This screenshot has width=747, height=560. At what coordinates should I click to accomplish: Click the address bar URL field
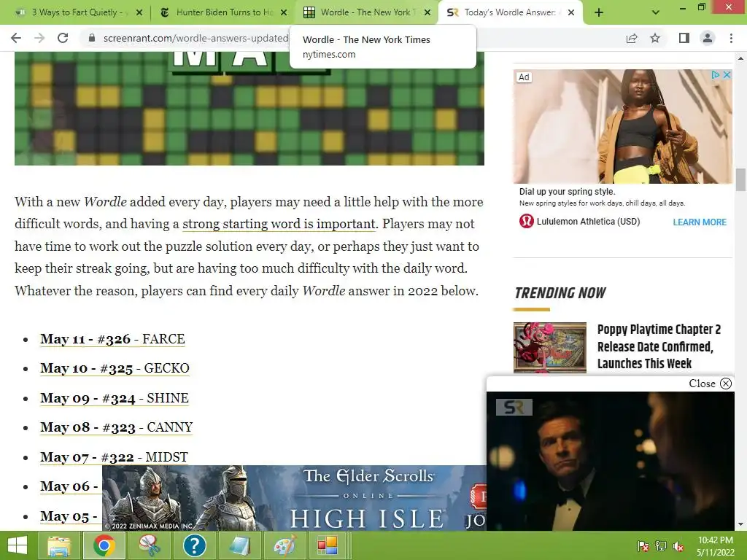[196, 38]
